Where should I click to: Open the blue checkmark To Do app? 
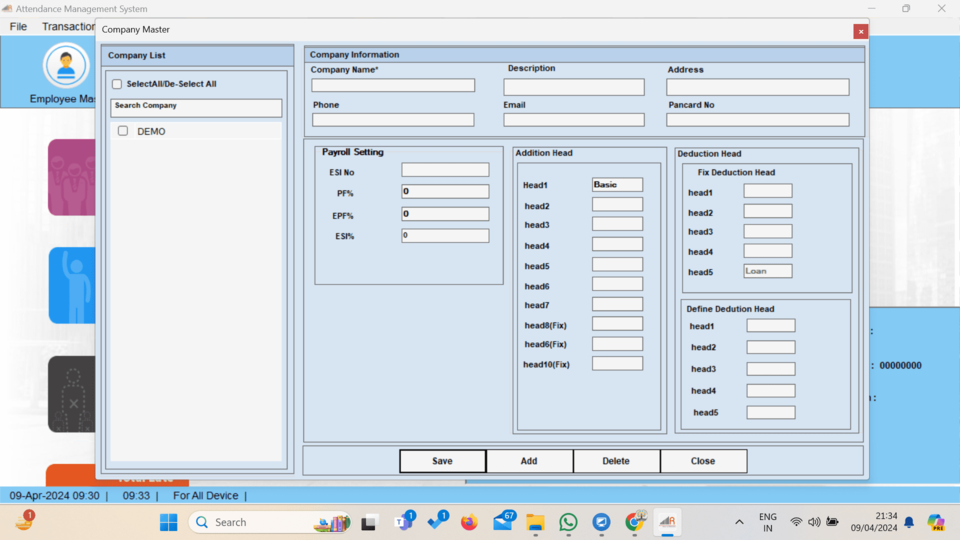437,522
